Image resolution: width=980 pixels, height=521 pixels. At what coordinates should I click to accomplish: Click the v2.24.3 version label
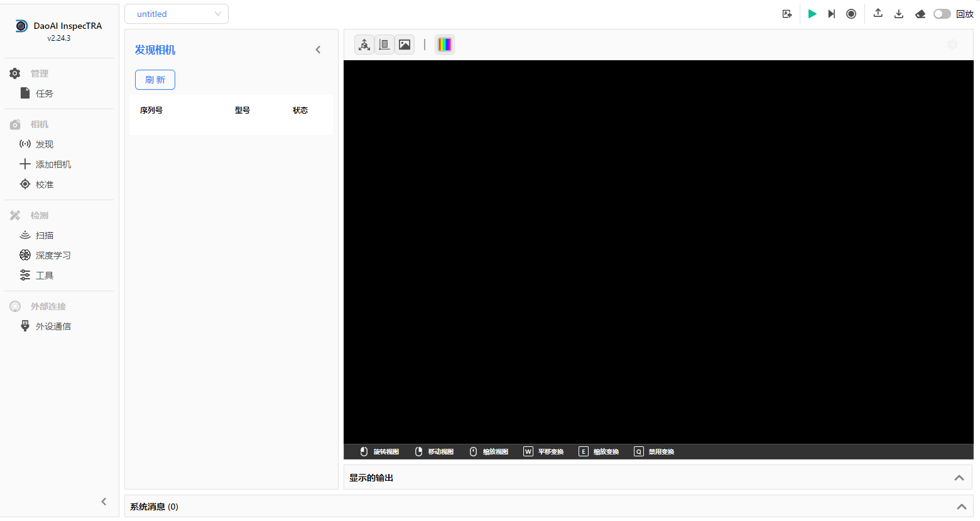pos(59,38)
